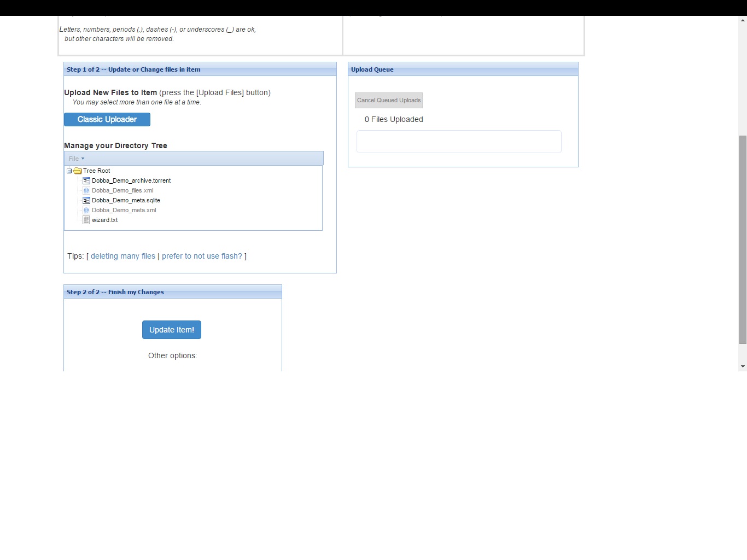Click the XML icon beside Dobba_Demo_meta.xml
Viewport: 747px width, 560px height.
click(86, 210)
